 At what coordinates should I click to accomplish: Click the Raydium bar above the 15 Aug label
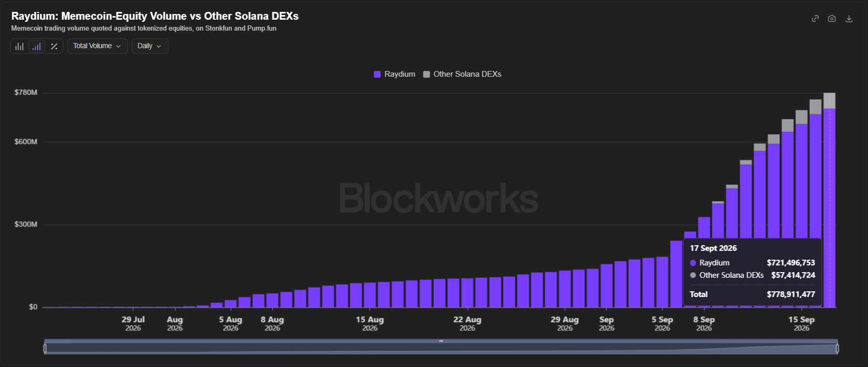[x=370, y=295]
